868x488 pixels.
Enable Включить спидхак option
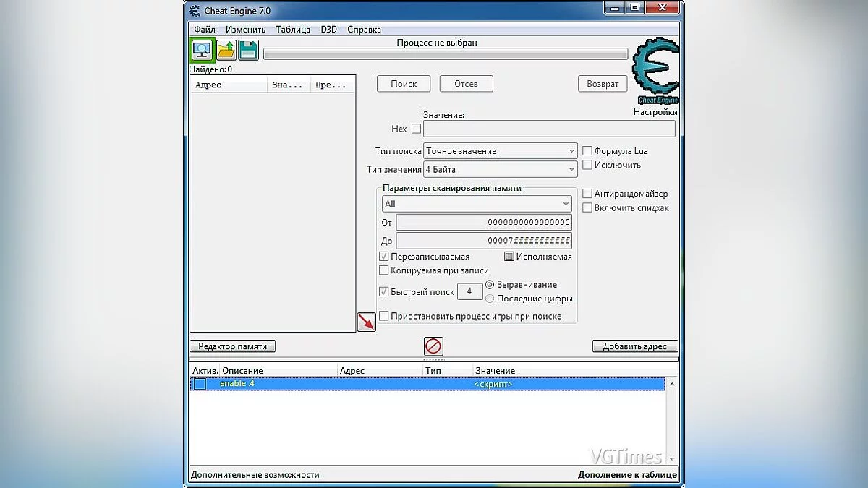point(588,207)
